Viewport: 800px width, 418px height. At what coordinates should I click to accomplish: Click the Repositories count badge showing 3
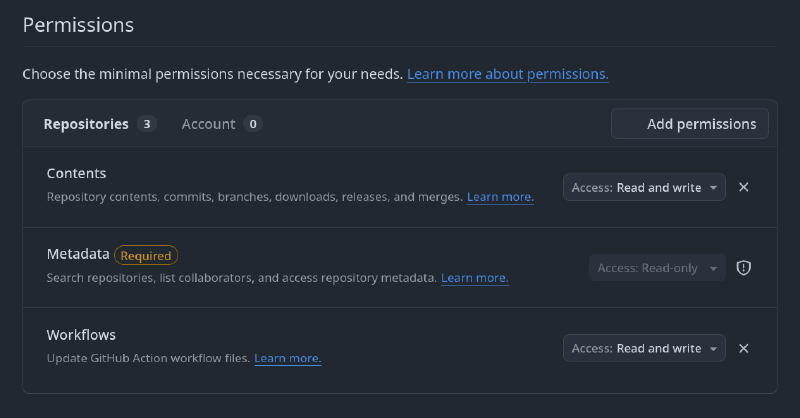pos(147,124)
